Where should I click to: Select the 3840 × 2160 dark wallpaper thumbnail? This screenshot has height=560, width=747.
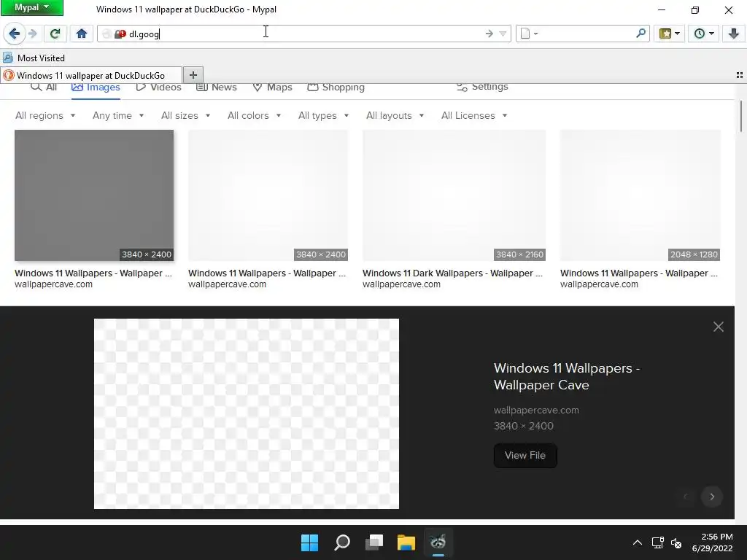(x=454, y=195)
